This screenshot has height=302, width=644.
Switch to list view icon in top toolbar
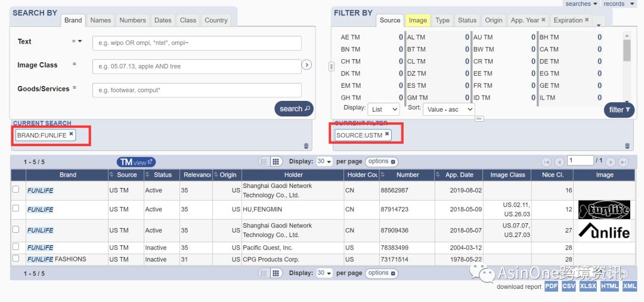point(264,162)
